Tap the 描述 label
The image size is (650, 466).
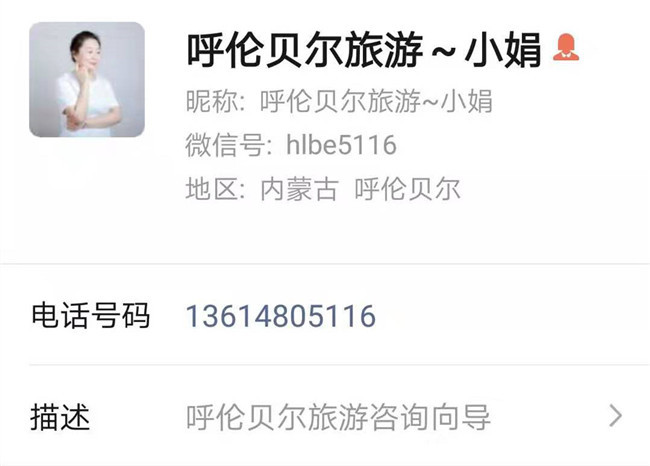(x=60, y=417)
